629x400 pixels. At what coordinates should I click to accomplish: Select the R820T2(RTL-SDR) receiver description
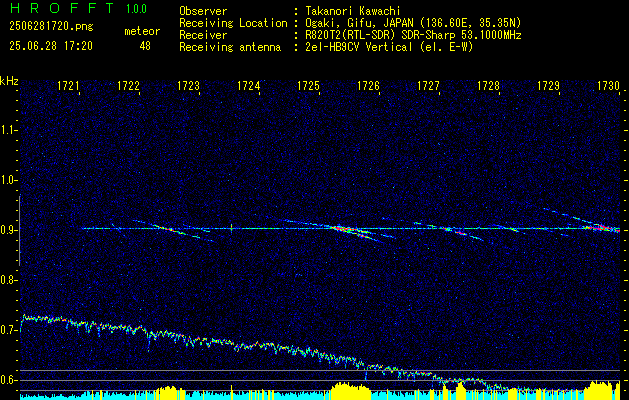pos(414,35)
